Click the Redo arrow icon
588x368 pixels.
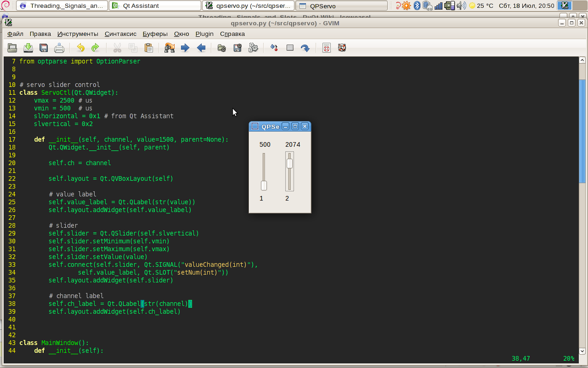coord(95,48)
